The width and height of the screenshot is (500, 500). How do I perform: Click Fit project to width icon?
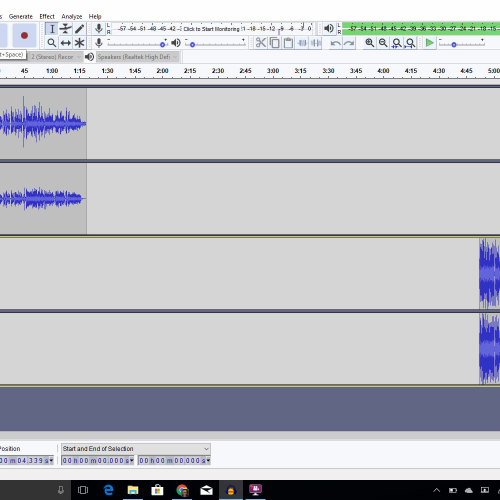[410, 43]
